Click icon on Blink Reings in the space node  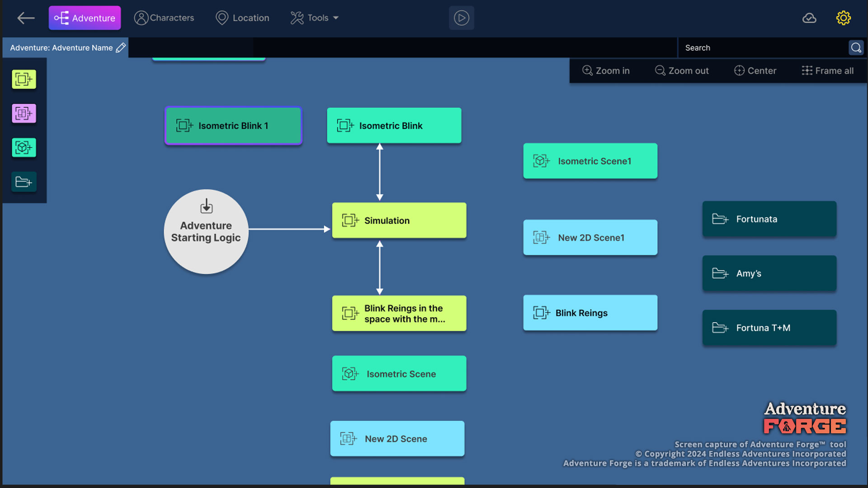[x=350, y=314]
